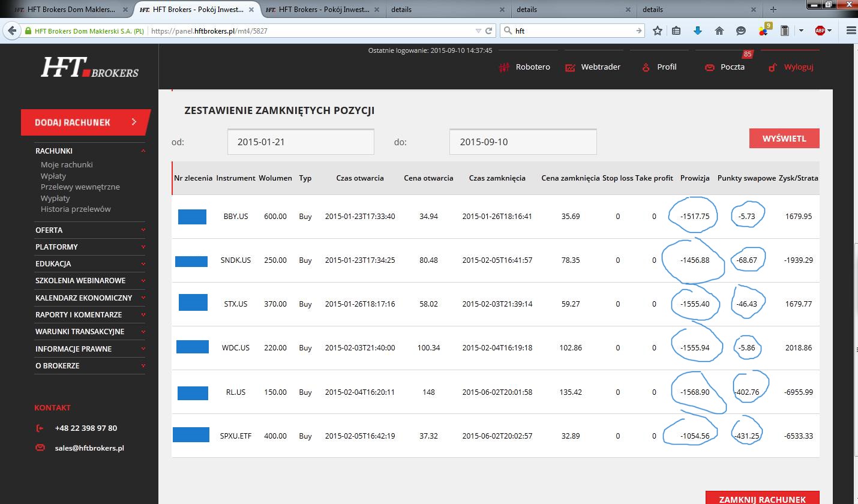Open a new browser tab
Image resolution: width=858 pixels, height=504 pixels.
click(x=773, y=10)
